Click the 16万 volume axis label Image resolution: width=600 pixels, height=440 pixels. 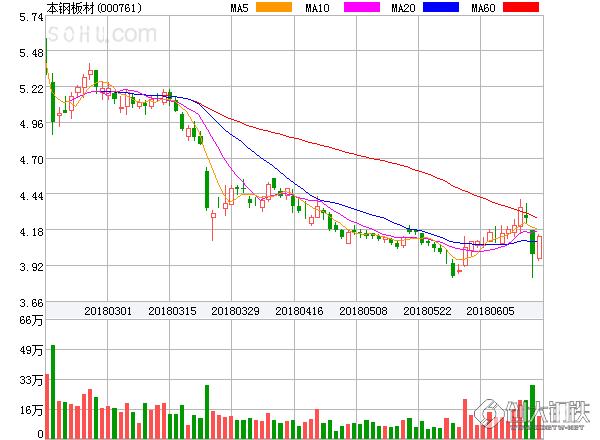point(31,410)
